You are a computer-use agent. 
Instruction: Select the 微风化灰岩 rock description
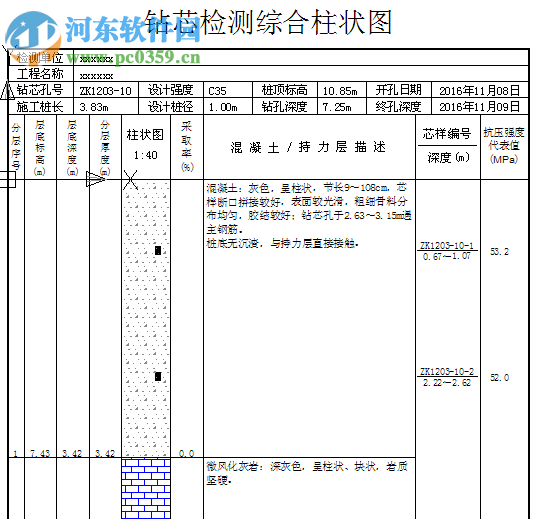coord(307,473)
